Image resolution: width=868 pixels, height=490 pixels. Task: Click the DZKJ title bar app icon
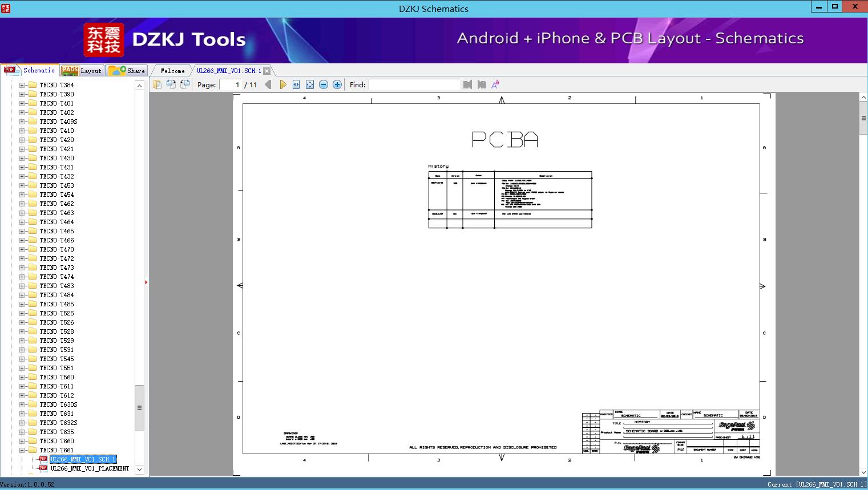pyautogui.click(x=6, y=9)
